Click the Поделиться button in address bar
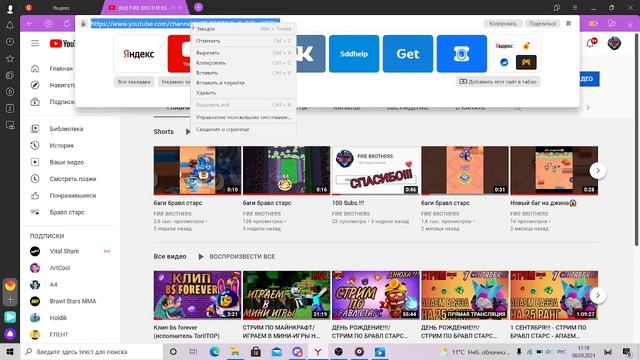The height and width of the screenshot is (360, 640). (x=542, y=24)
